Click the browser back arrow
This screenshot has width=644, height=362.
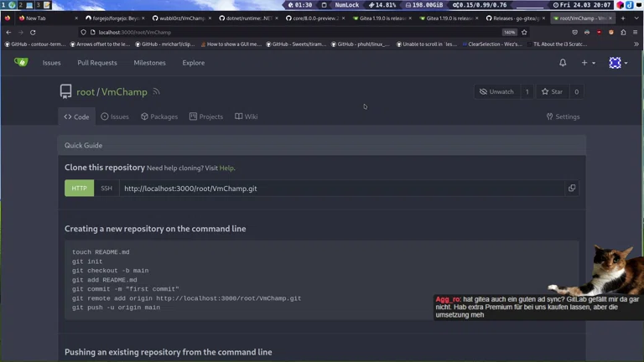pyautogui.click(x=8, y=32)
